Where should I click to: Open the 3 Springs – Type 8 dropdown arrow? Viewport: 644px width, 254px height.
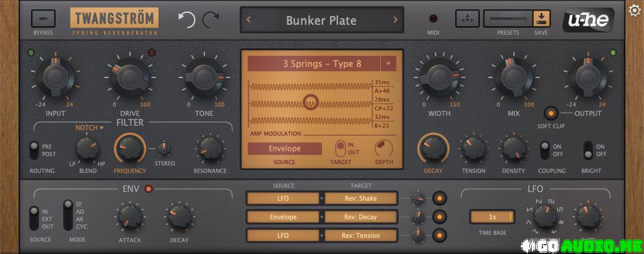tap(388, 64)
